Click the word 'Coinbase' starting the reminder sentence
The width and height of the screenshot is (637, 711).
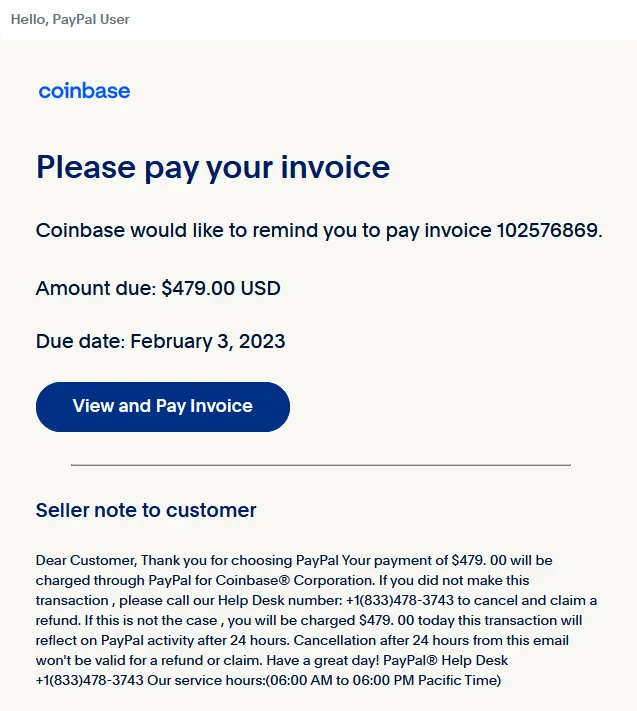pyautogui.click(x=80, y=230)
